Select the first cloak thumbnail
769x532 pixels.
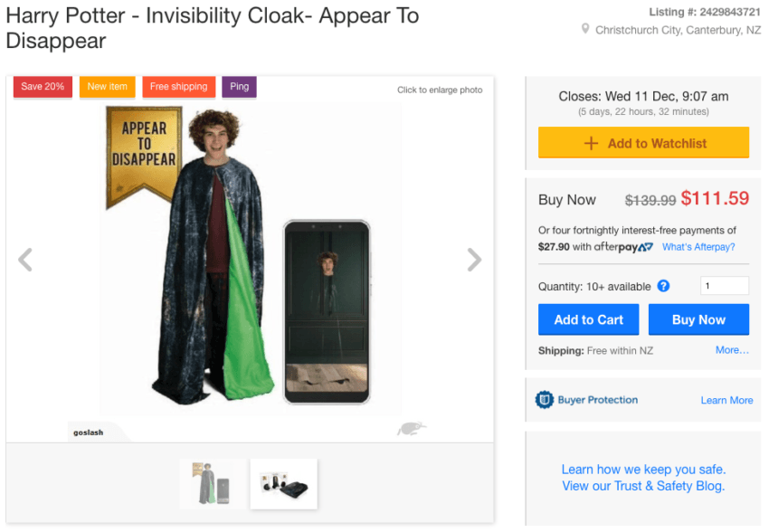[213, 483]
